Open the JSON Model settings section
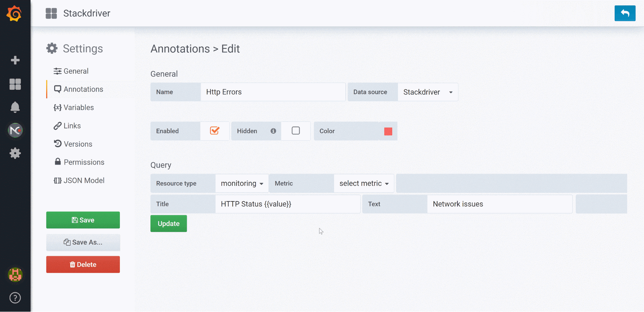644x312 pixels. (79, 180)
